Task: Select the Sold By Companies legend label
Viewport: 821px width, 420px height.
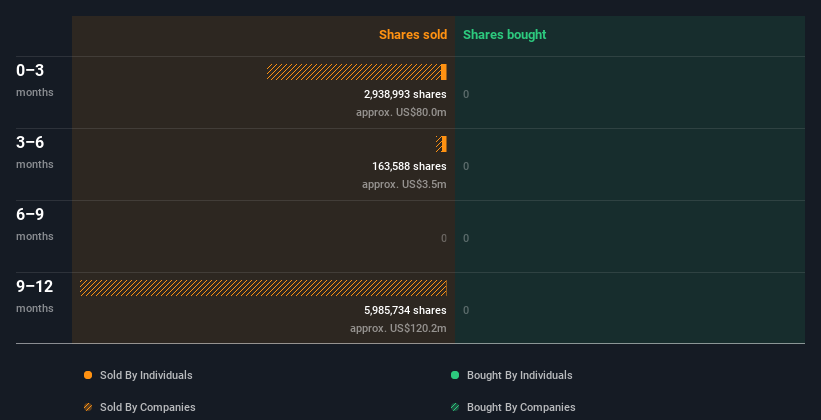Action: click(148, 407)
